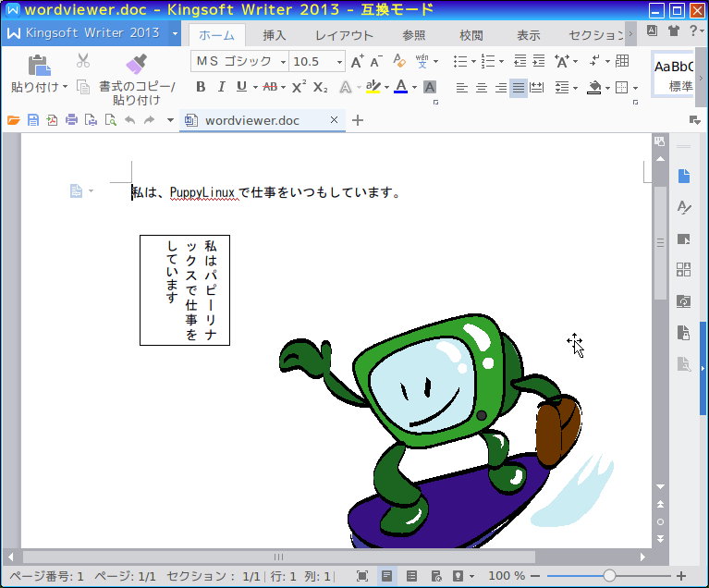Click the Copy icon beside paste

[83, 86]
